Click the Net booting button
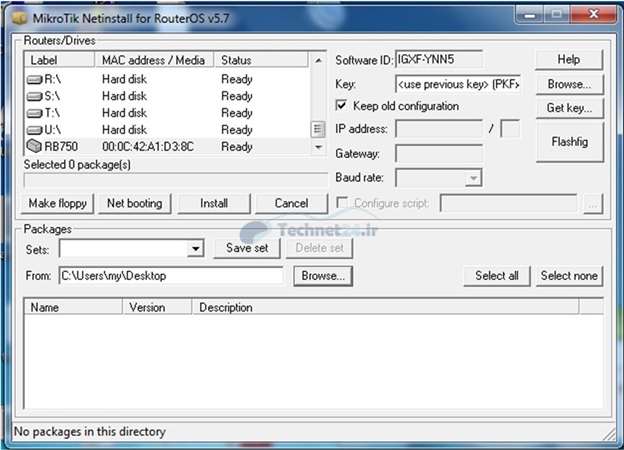The image size is (624, 450). 135,203
